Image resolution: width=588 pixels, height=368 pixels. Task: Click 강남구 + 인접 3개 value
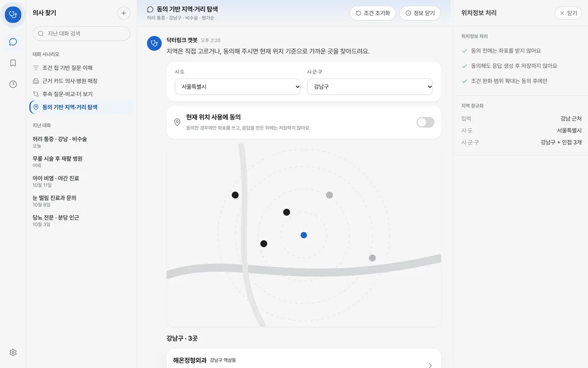point(561,142)
